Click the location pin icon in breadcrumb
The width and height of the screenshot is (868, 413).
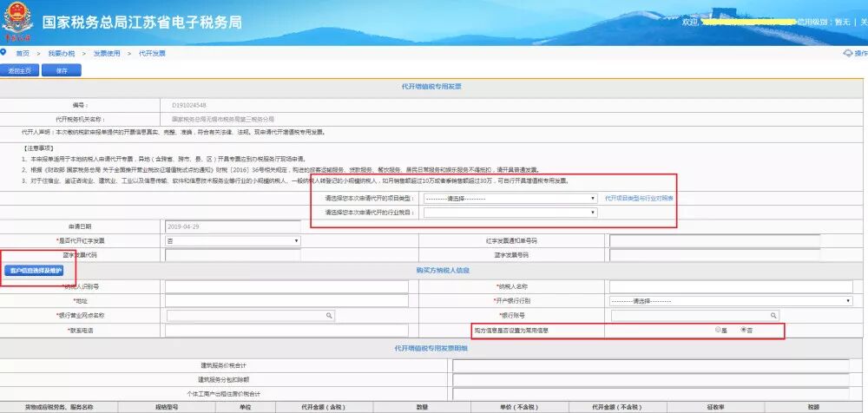pos(3,52)
